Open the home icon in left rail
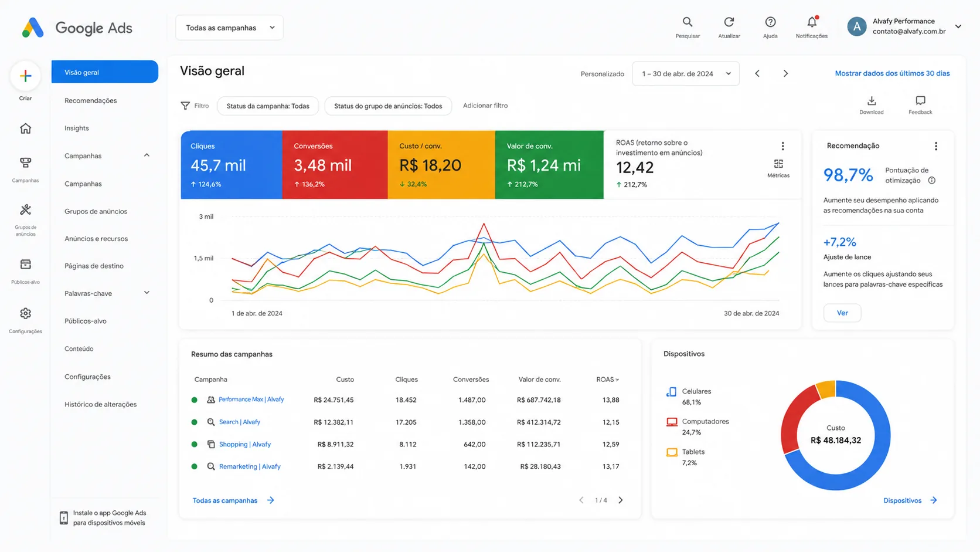This screenshot has width=980, height=552. (25, 128)
